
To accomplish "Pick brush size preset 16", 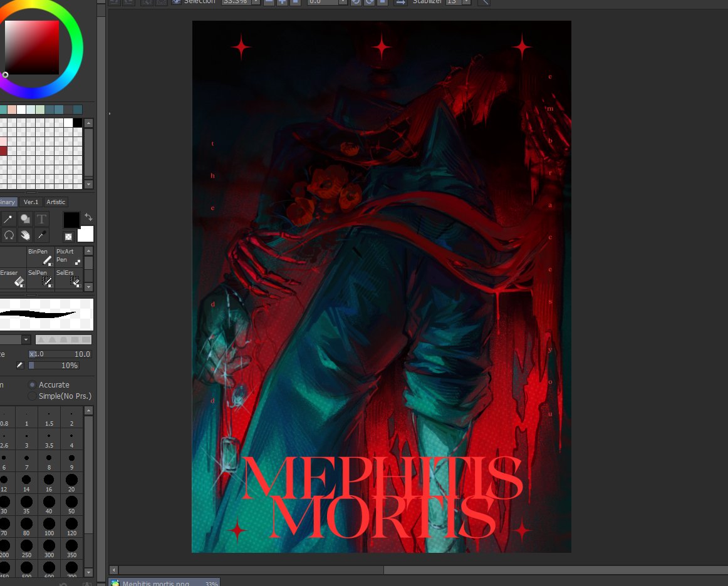I will click(49, 483).
